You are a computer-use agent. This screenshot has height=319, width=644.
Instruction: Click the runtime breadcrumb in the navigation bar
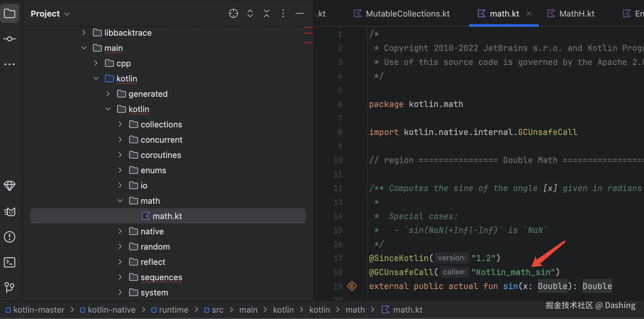173,310
